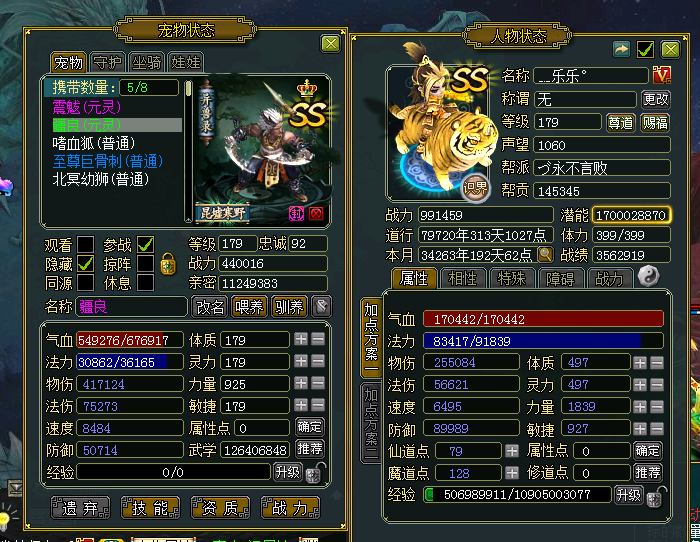This screenshot has width=700, height=542.
Task: Open the 相性 tab in character panel
Action: pyautogui.click(x=462, y=279)
